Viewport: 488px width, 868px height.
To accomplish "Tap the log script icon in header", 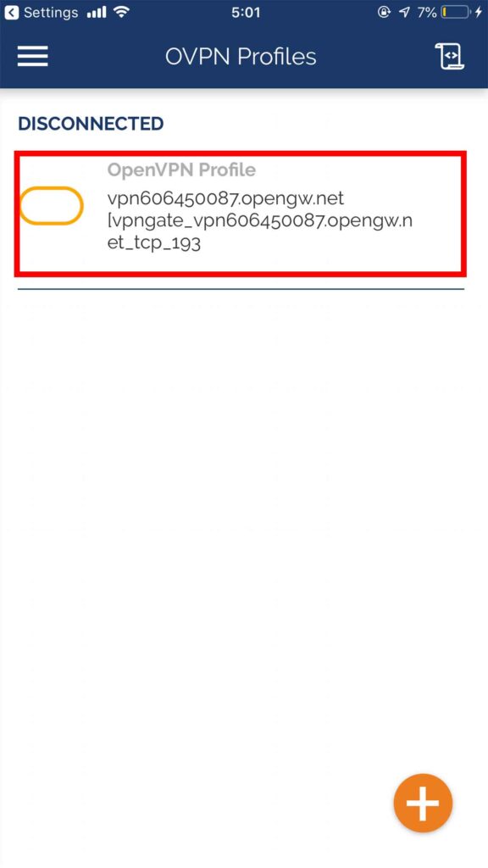I will tap(450, 57).
